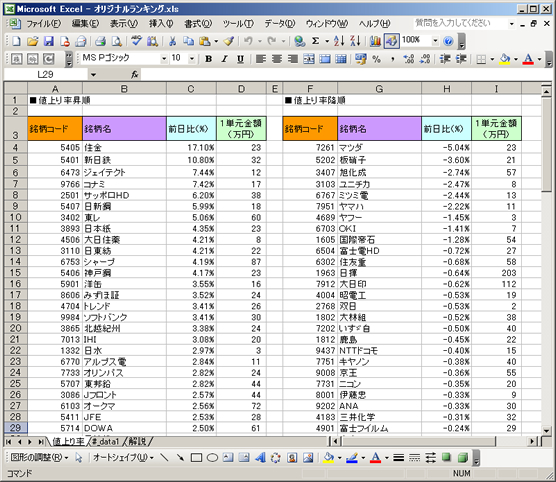Apply yellow fill color on formatting toolbar
Screen dimensions: 556x482
pos(505,59)
